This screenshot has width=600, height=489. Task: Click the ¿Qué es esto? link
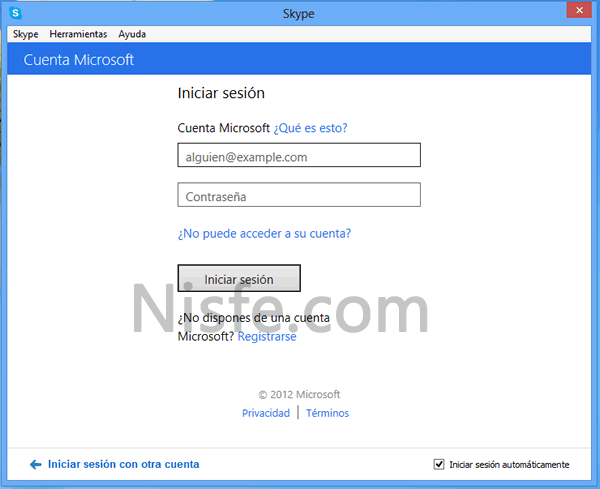[310, 128]
